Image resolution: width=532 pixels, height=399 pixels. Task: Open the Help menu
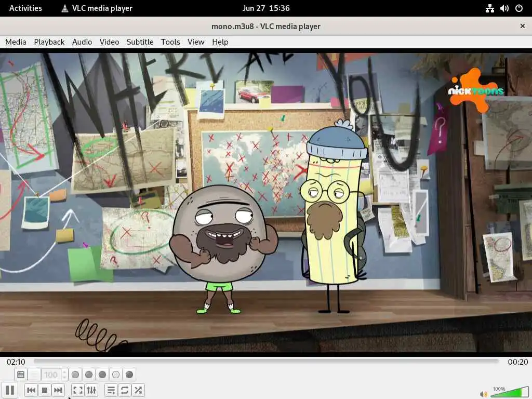click(x=220, y=42)
